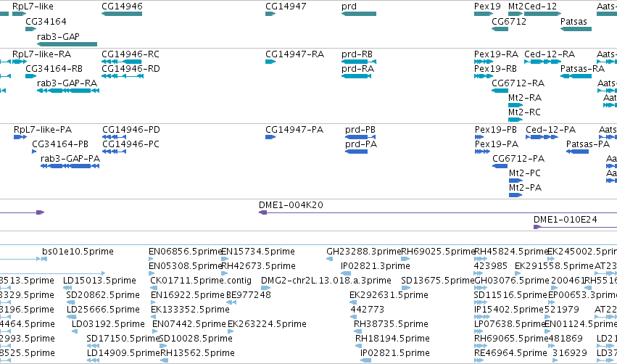The image size is (617, 364).
Task: Click the CG14946 gene bar
Action: tap(122, 14)
